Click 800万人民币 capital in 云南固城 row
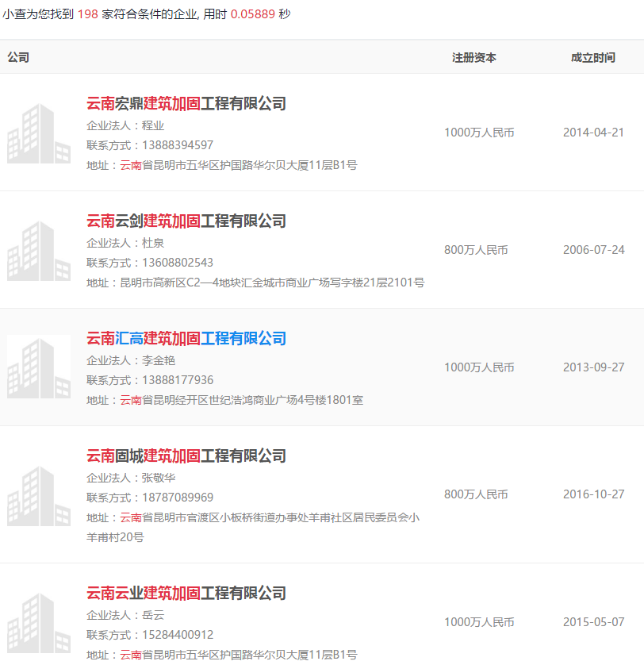Viewport: 644px width, 665px height. (x=476, y=494)
